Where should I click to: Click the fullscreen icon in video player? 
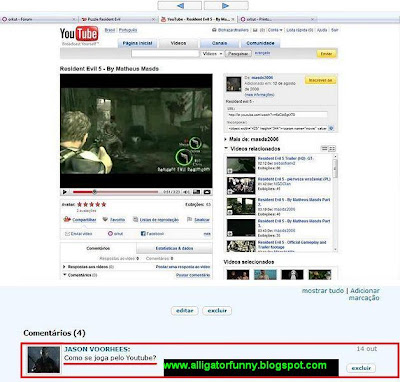tap(207, 192)
